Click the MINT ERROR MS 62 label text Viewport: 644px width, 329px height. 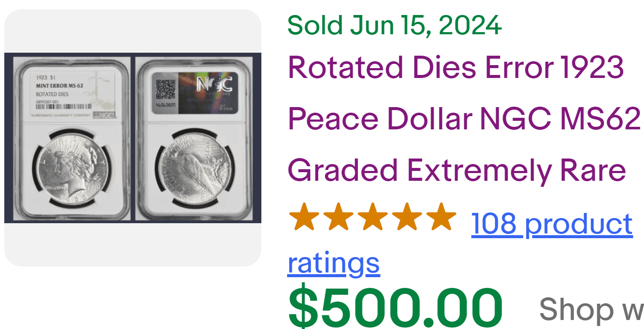tap(60, 85)
